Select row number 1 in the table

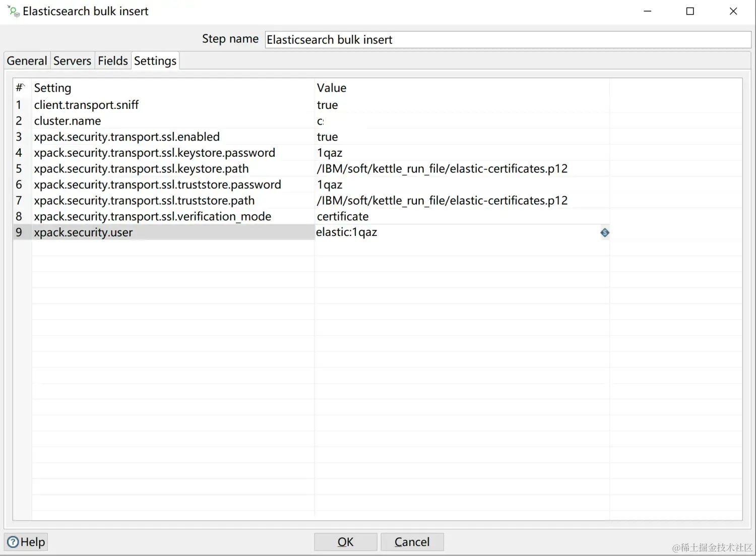pos(19,105)
